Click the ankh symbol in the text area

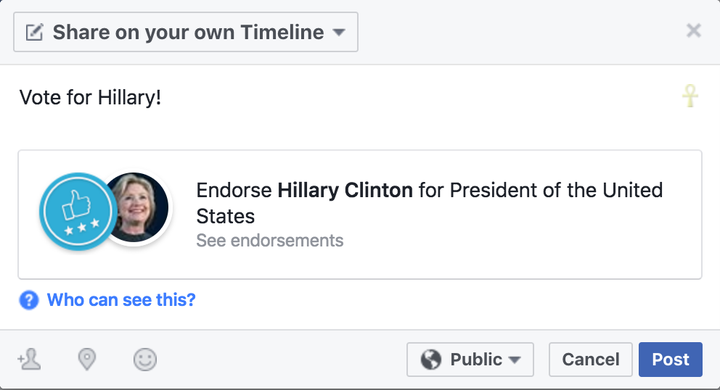click(x=690, y=96)
